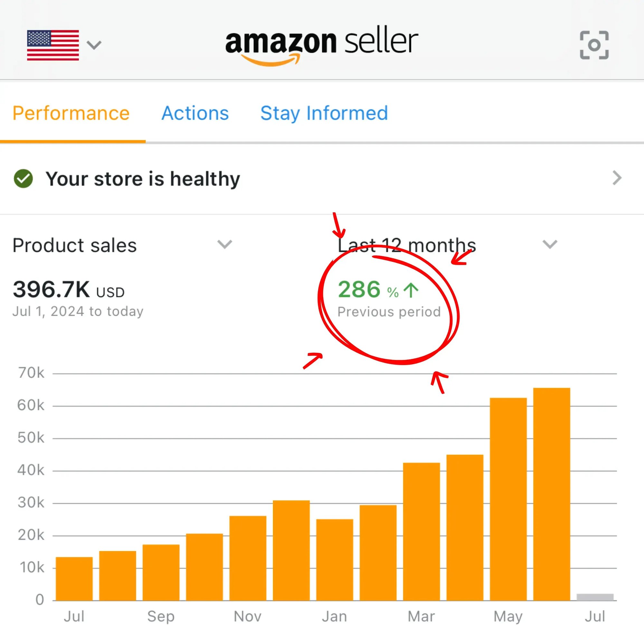The image size is (644, 644).
Task: Switch to the Performance tab
Action: point(71,113)
